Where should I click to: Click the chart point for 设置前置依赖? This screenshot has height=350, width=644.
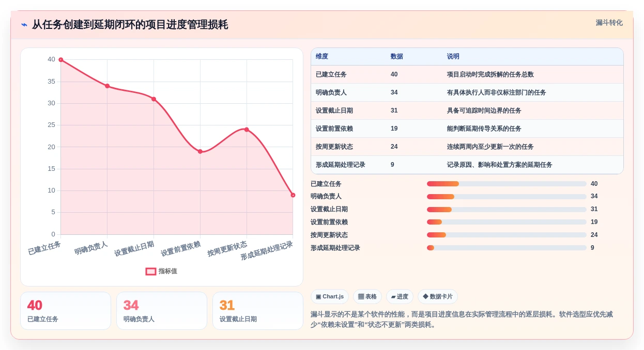(200, 151)
